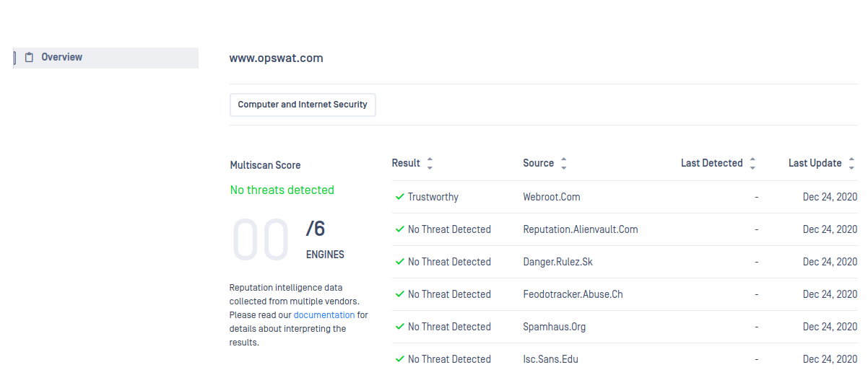868x370 pixels.
Task: Click the green checkmark for Trustworthy result
Action: point(399,197)
